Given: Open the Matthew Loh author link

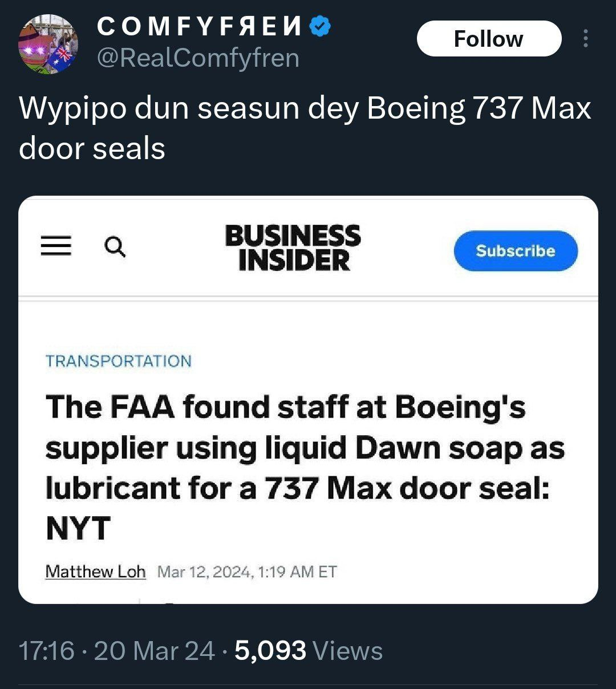Looking at the screenshot, I should 95,571.
